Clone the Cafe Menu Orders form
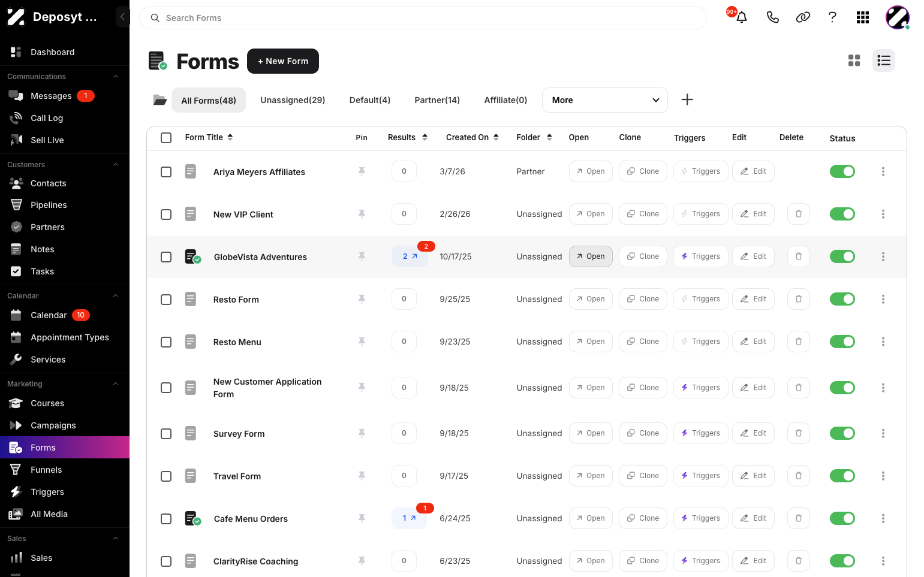The width and height of the screenshot is (924, 577). point(643,518)
